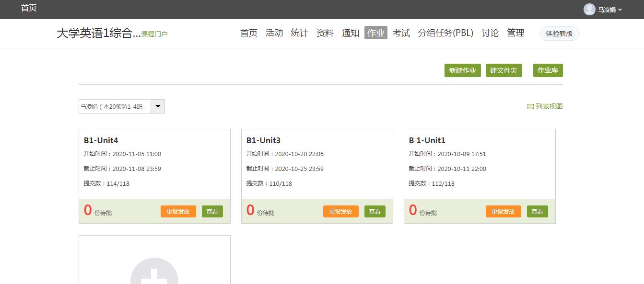This screenshot has width=644, height=284.
Task: Open the 考试 tab
Action: (401, 33)
